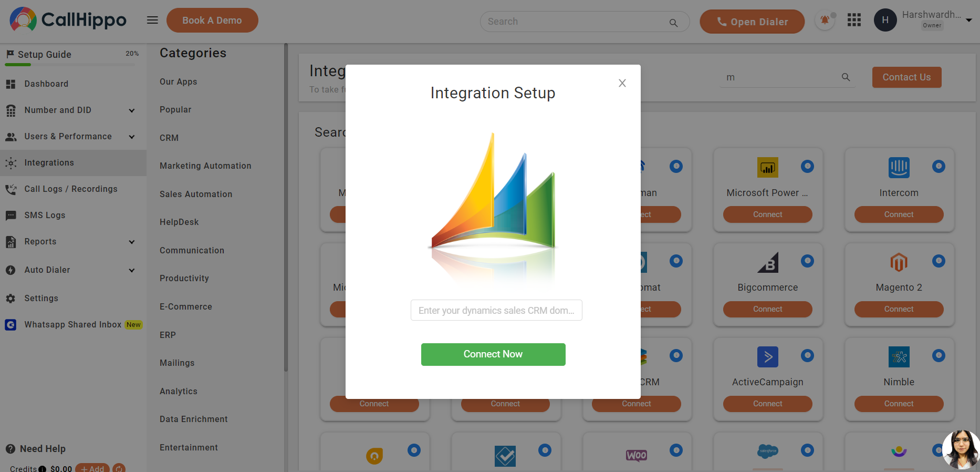
Task: Click the Auto Dialer icon
Action: click(11, 270)
